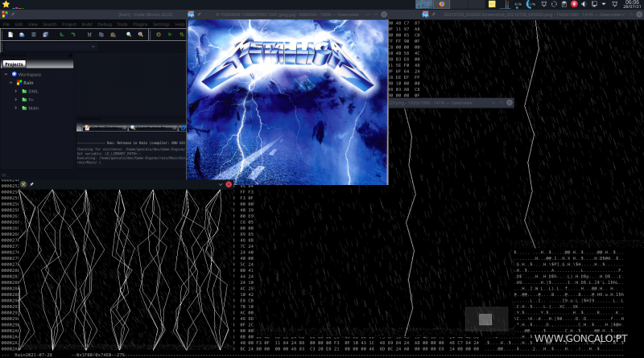Close the Metallica image Gwenview window
Image resolution: width=644 pixels, height=358 pixels.
click(384, 14)
